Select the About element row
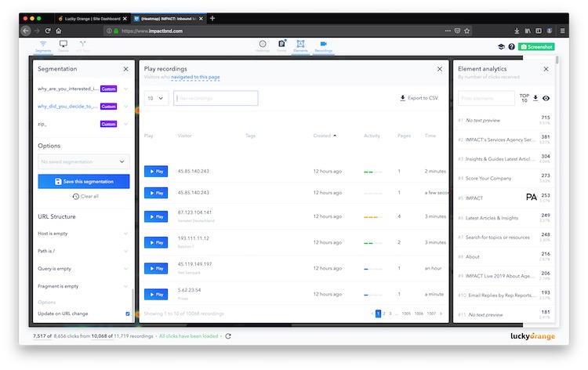This screenshot has height=370, width=588. (503, 257)
